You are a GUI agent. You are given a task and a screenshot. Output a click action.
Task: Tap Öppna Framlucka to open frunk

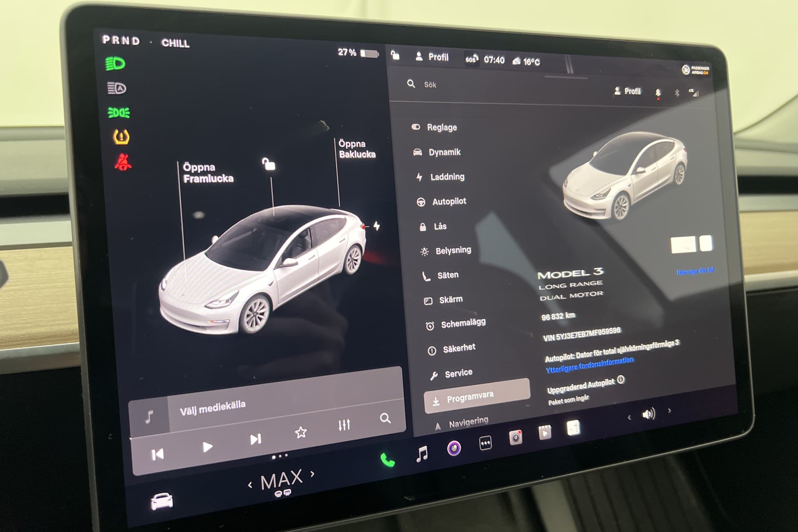(x=208, y=173)
